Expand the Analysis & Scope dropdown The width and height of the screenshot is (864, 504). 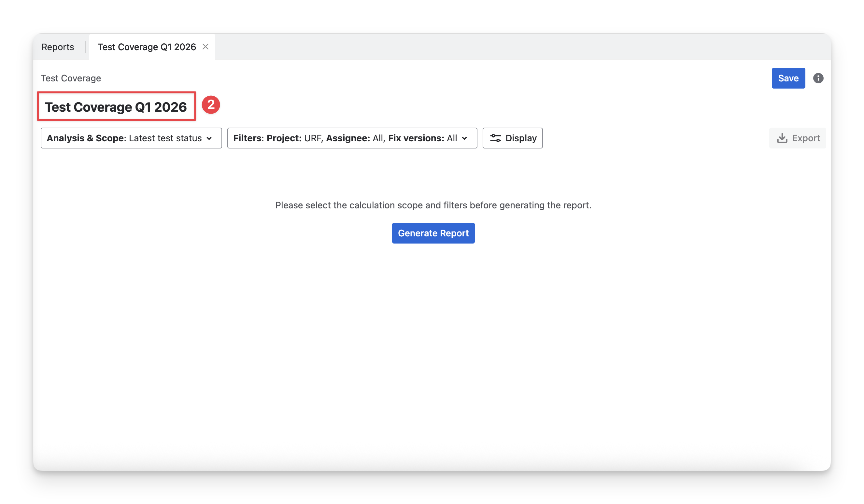(131, 138)
